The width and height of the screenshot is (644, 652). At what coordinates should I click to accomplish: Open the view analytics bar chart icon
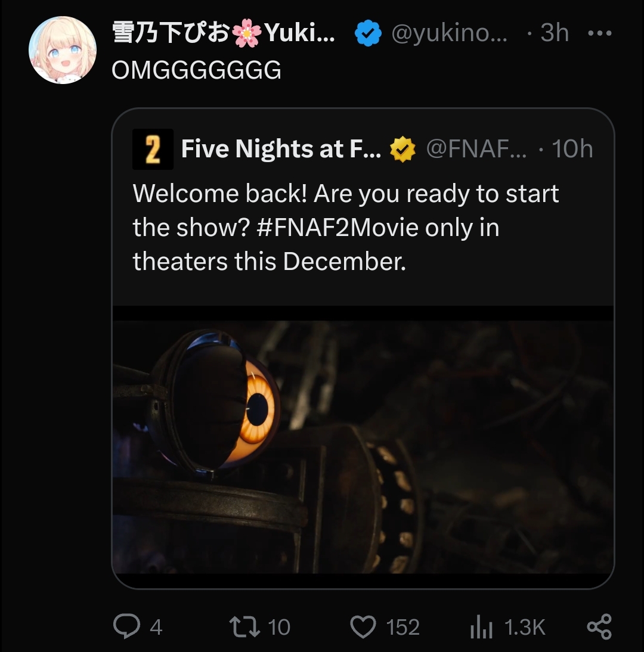481,627
